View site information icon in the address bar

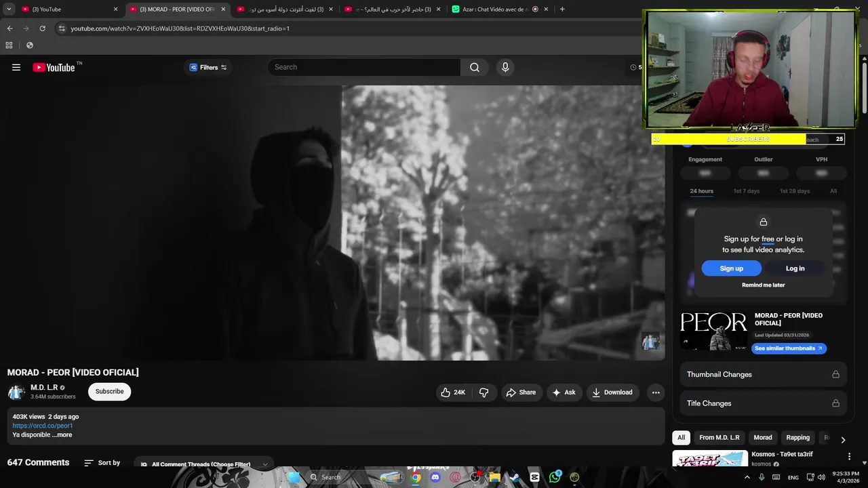point(62,28)
